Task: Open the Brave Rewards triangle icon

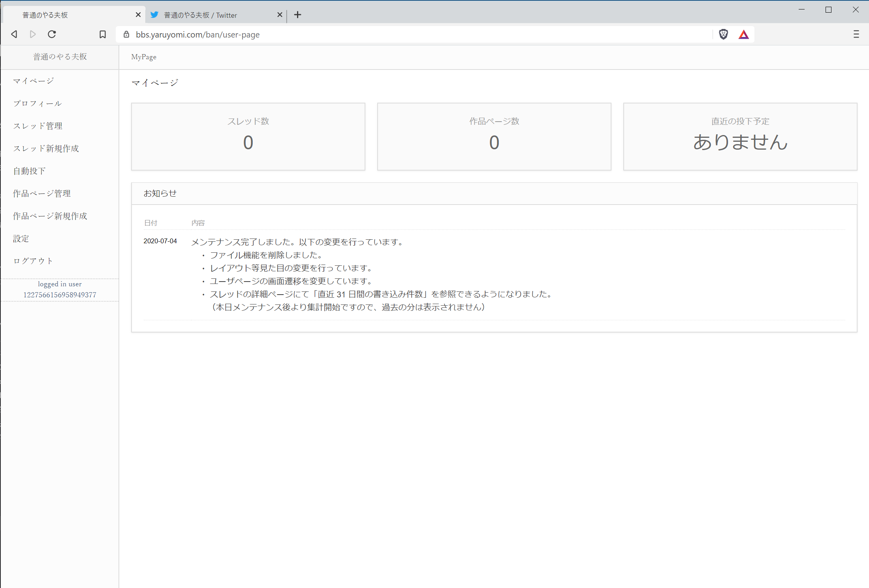Action: point(744,34)
